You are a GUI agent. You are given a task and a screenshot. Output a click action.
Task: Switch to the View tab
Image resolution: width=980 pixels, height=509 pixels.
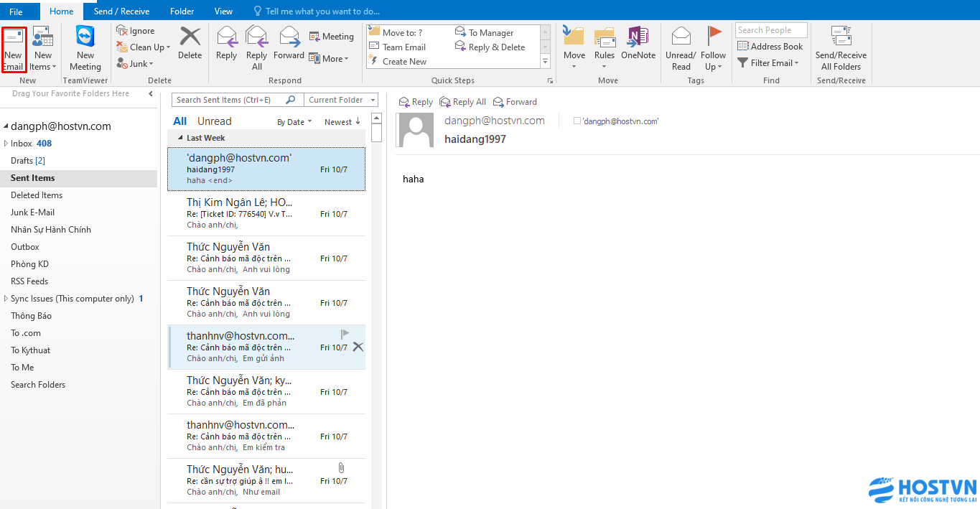[x=223, y=11]
